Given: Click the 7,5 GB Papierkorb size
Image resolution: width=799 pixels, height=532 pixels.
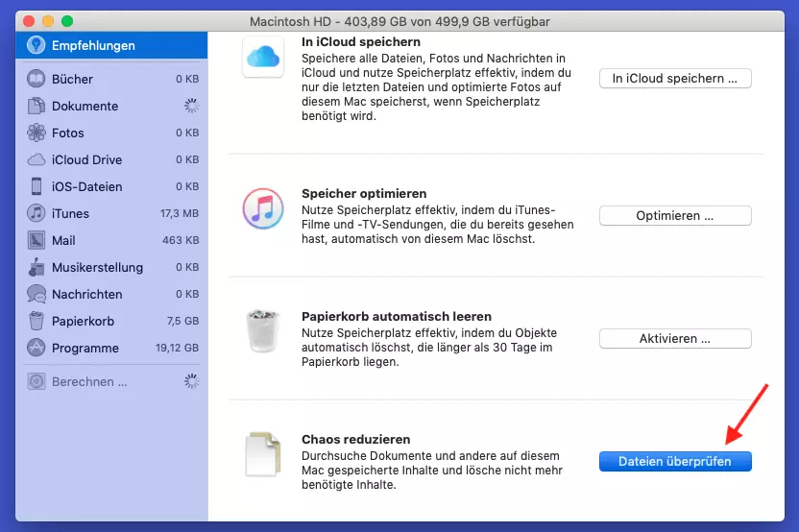Looking at the screenshot, I should (x=182, y=321).
